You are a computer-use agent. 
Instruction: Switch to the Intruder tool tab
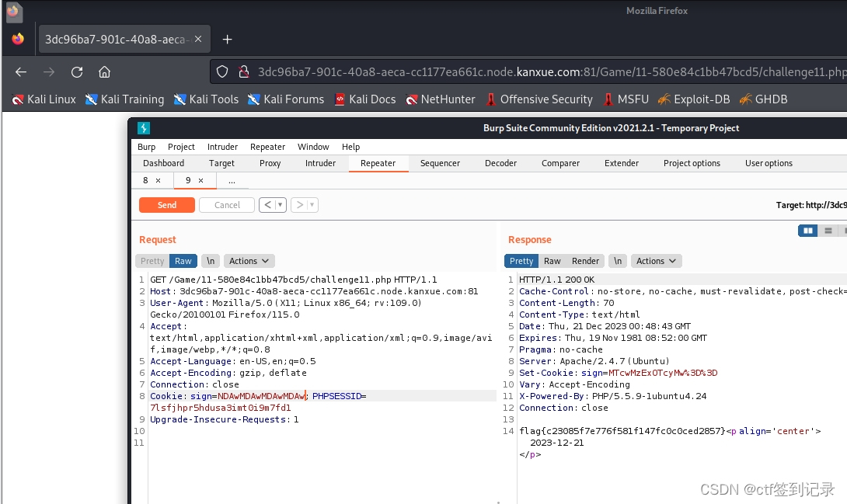(x=320, y=163)
